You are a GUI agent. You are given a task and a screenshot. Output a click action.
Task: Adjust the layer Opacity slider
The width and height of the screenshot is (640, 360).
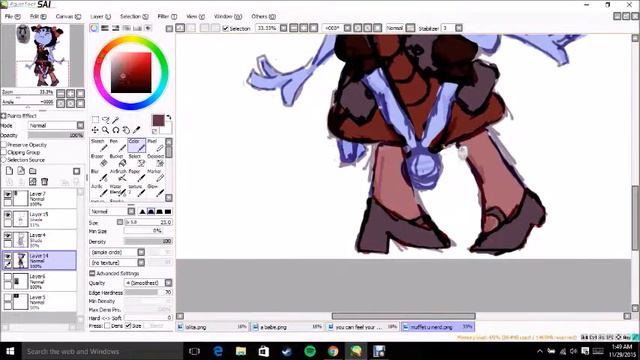tap(56, 135)
